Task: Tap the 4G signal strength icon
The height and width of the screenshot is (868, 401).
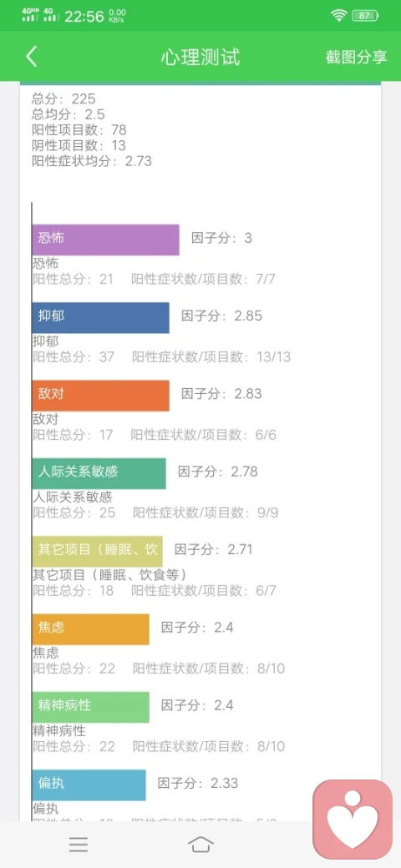Action: coord(51,15)
